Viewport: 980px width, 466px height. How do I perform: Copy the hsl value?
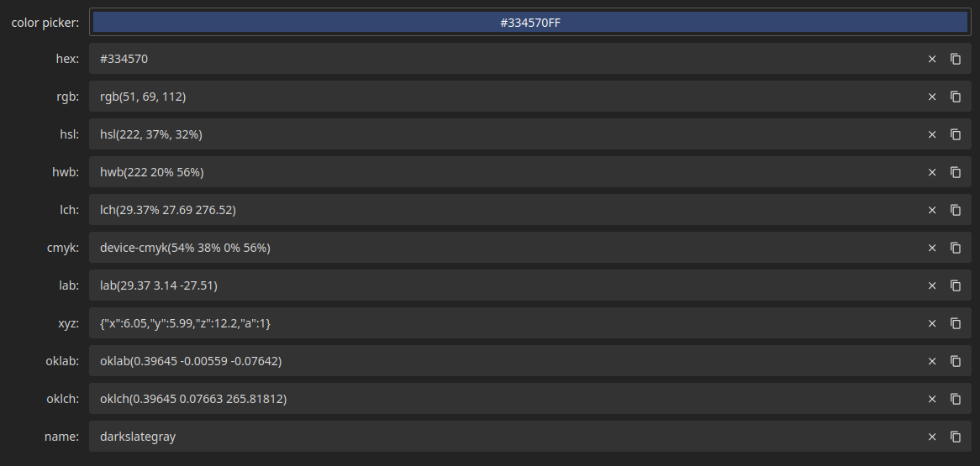point(955,134)
